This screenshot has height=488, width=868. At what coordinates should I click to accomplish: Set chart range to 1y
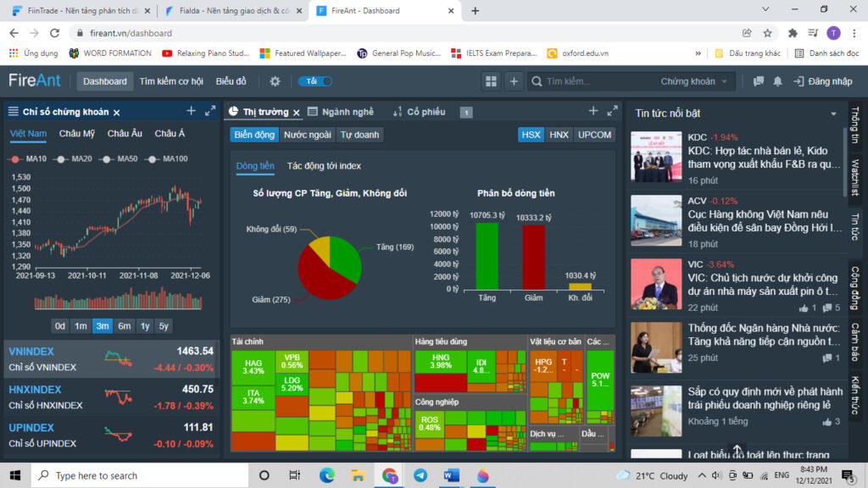(x=145, y=326)
